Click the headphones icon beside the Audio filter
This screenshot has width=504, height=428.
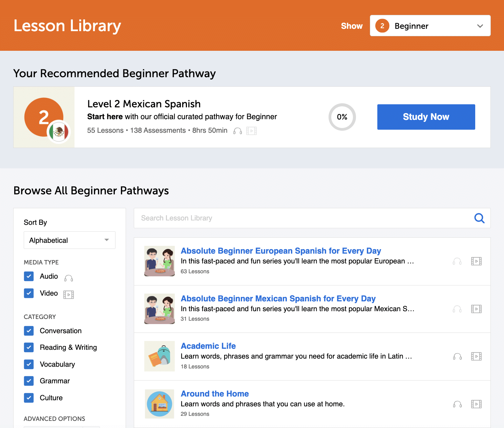pyautogui.click(x=68, y=278)
